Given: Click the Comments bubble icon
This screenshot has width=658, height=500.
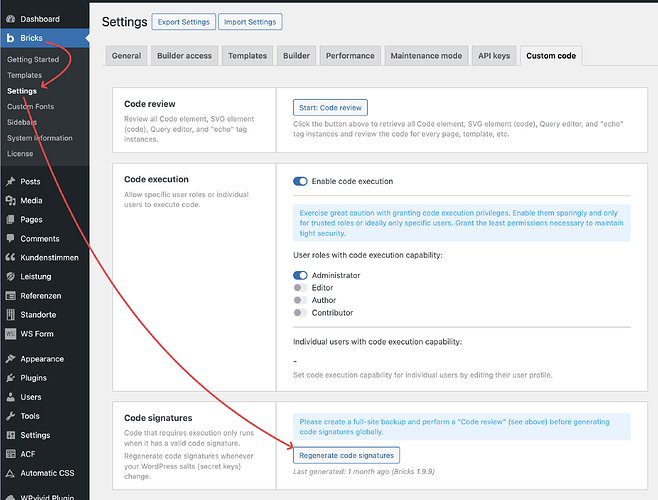Looking at the screenshot, I should [10, 238].
